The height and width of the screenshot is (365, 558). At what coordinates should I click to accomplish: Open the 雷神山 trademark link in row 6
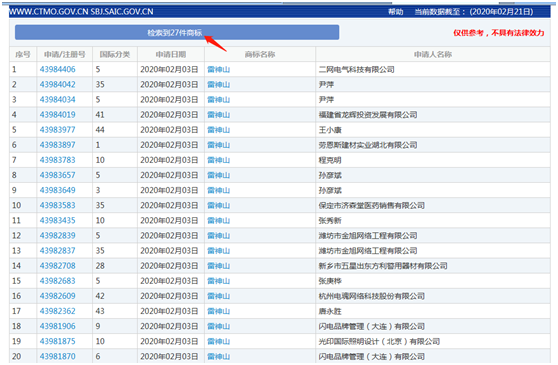219,145
